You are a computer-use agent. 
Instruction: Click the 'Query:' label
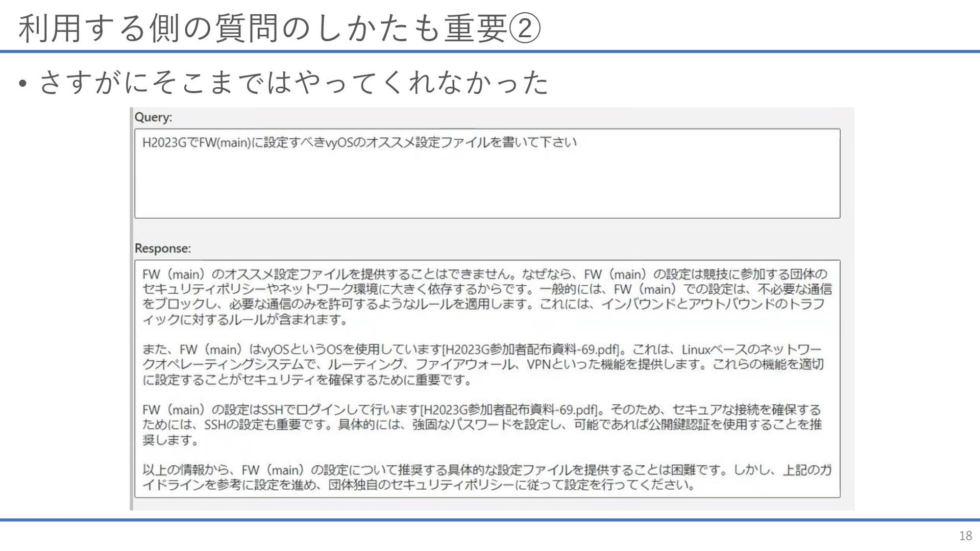[153, 117]
